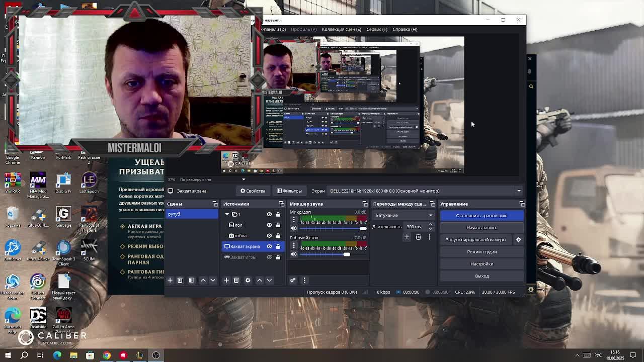Add a new scene with the plus icon
This screenshot has height=362, width=644.
(x=170, y=280)
